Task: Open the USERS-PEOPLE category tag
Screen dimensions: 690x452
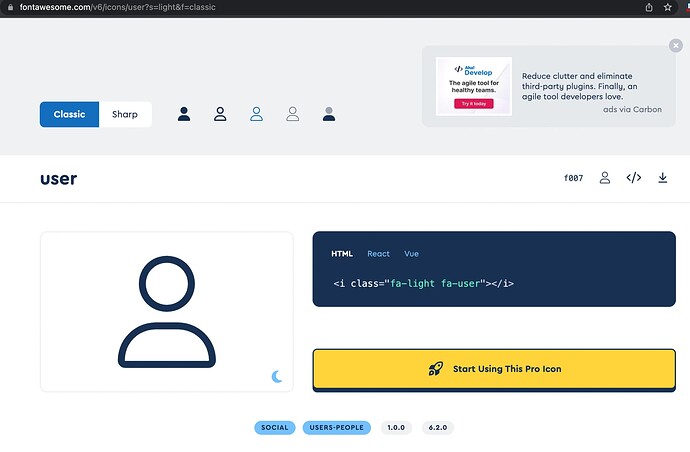Action: 338,428
